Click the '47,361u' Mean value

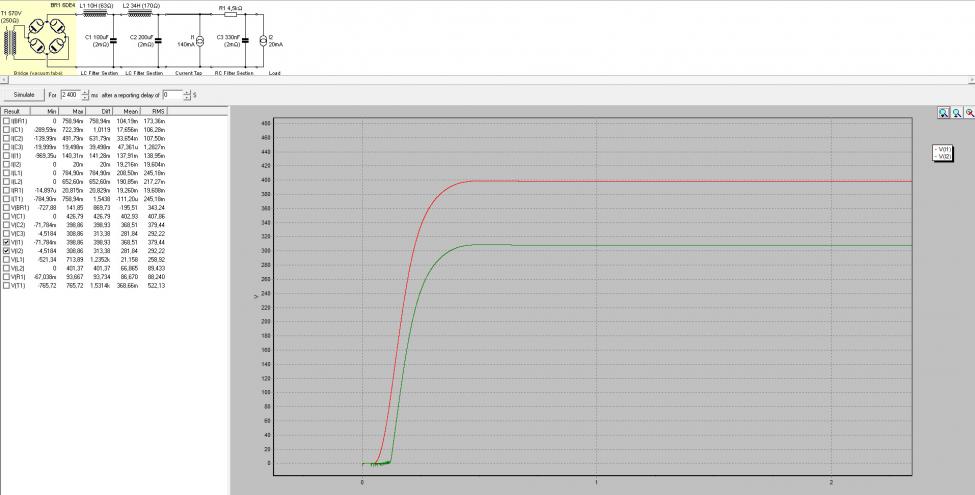(x=127, y=147)
